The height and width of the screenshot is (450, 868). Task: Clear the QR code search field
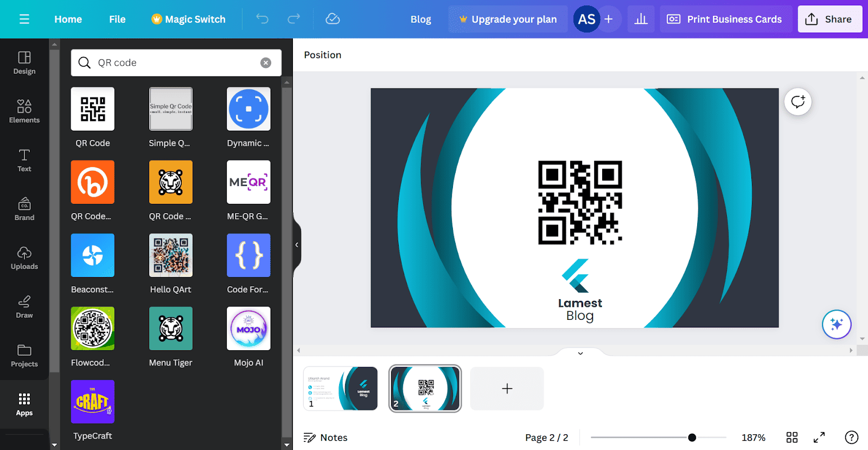[266, 63]
